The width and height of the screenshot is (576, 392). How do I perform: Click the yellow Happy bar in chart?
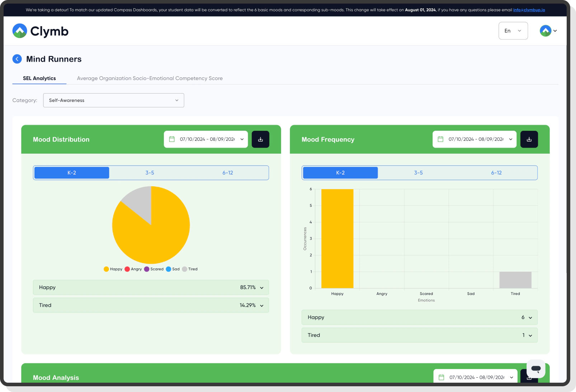coord(337,238)
